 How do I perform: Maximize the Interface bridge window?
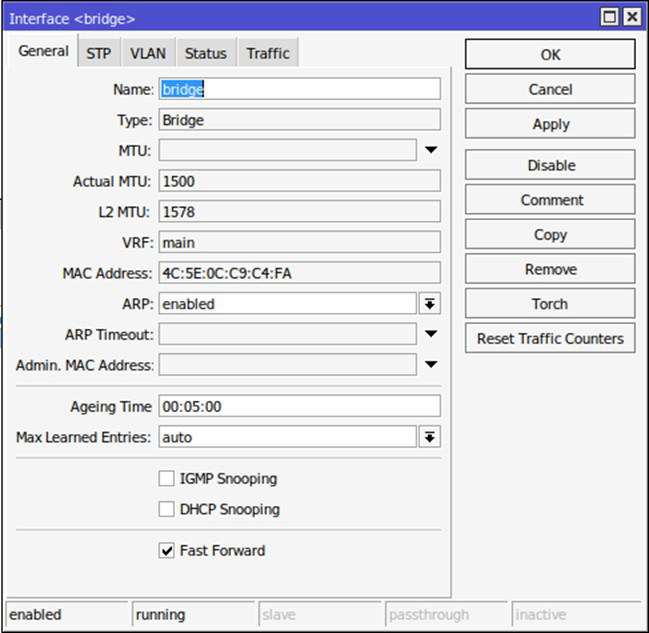[610, 18]
